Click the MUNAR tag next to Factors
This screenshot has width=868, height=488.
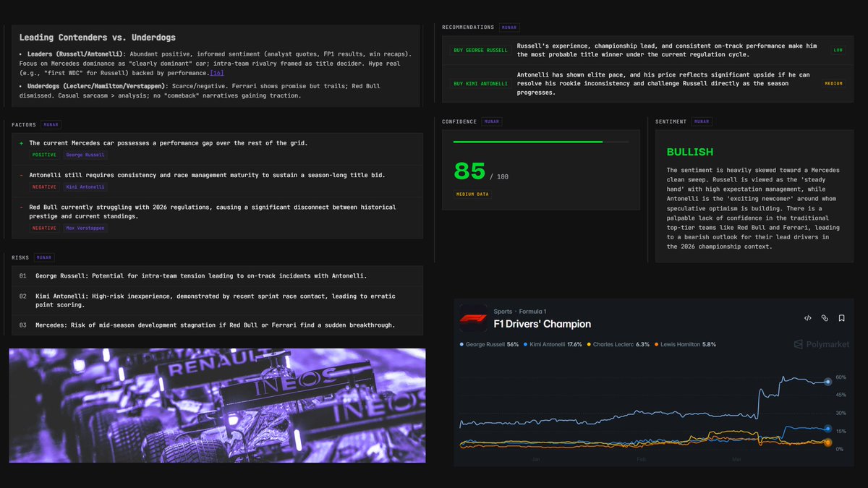(51, 125)
